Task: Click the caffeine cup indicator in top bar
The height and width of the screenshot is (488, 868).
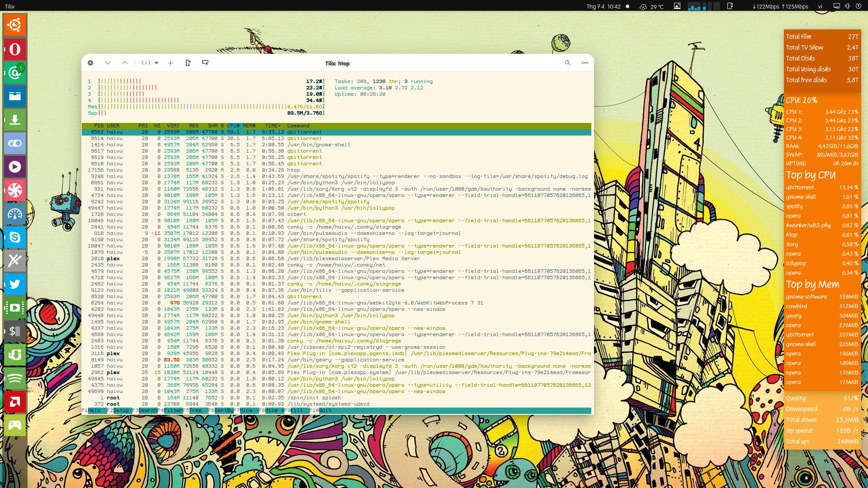Action: 730,6
